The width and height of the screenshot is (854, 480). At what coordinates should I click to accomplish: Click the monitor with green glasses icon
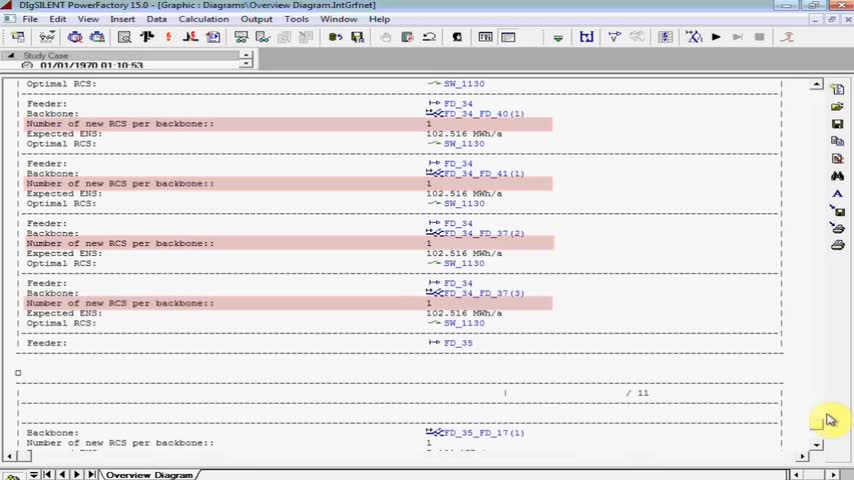tap(241, 37)
